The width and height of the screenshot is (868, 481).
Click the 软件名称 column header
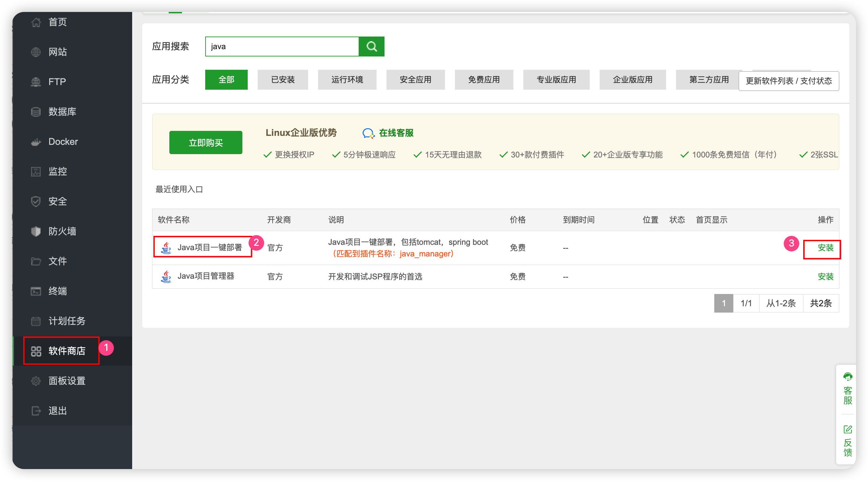[x=174, y=220]
